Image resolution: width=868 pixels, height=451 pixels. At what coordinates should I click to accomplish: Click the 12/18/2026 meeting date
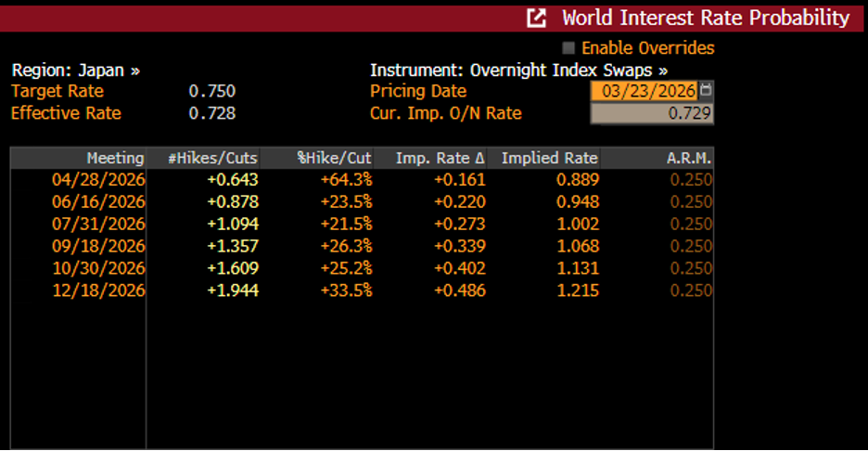(x=98, y=290)
